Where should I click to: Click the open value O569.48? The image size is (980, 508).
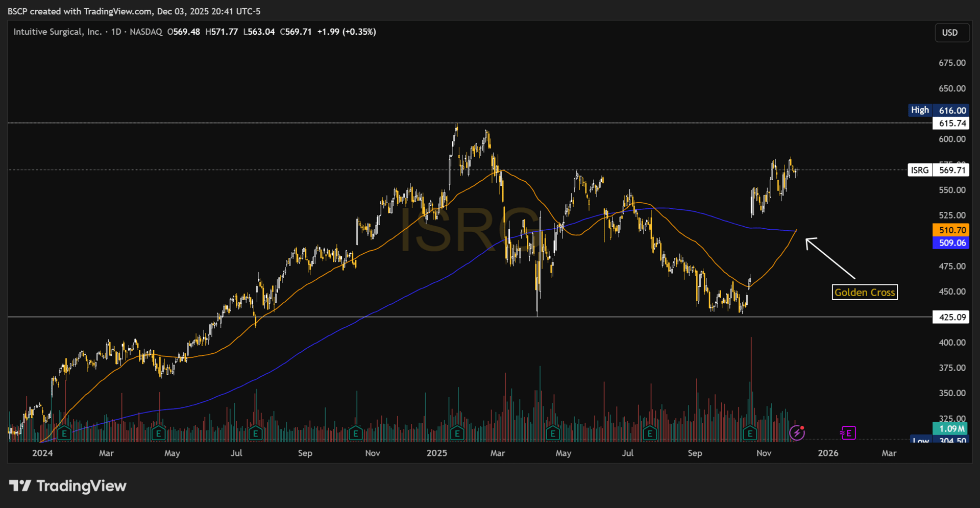pyautogui.click(x=184, y=32)
